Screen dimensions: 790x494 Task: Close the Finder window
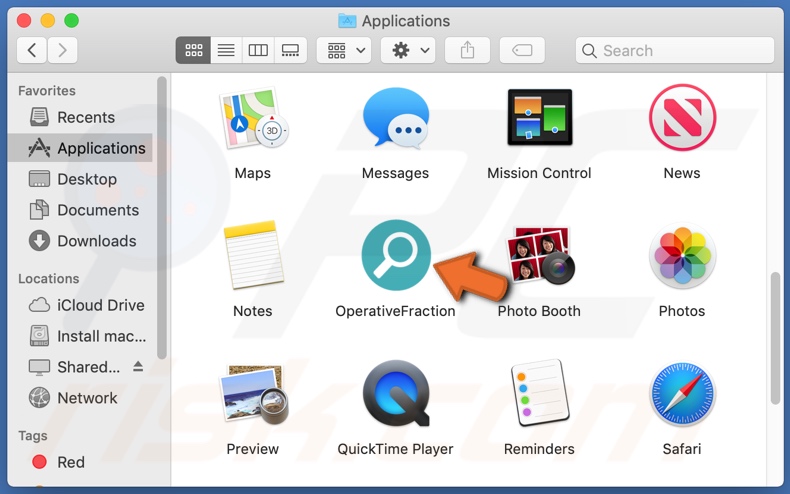tap(24, 21)
